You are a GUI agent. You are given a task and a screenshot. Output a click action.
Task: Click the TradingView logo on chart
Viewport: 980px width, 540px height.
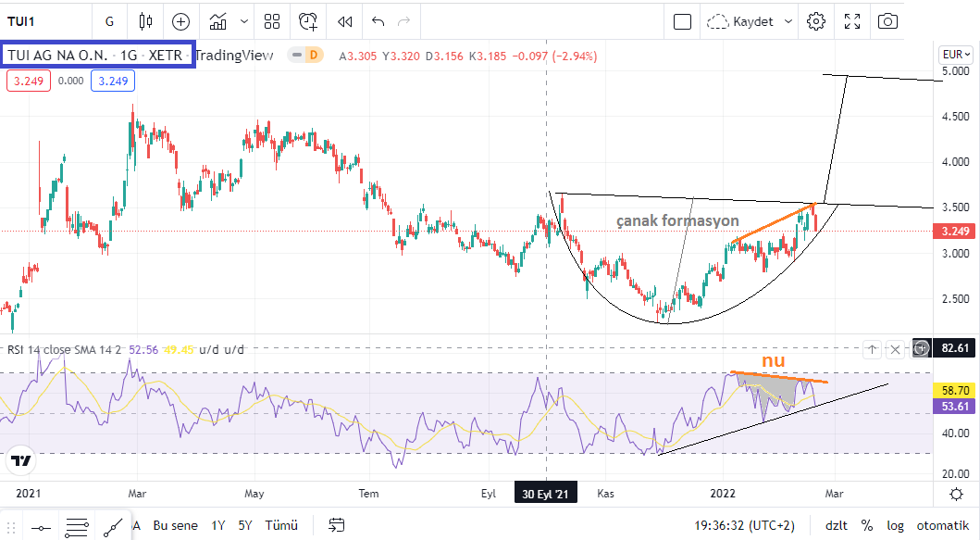(20, 461)
